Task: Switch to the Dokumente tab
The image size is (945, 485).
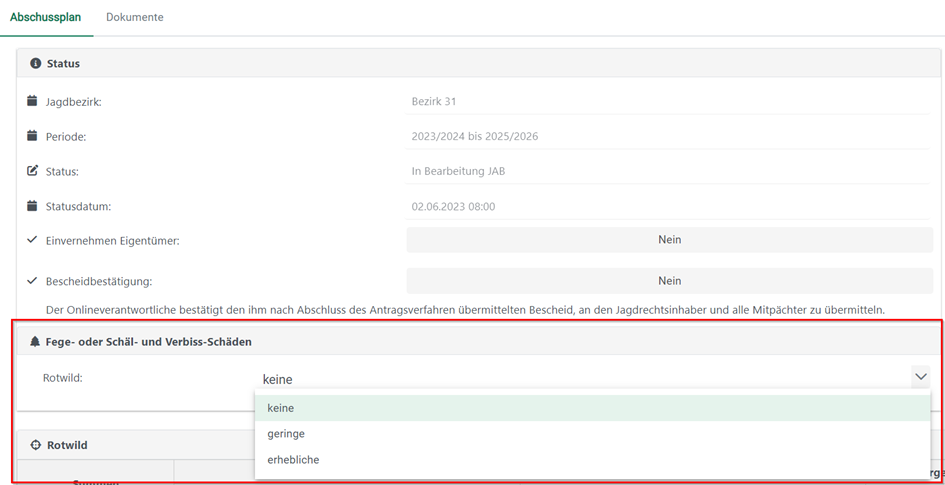Action: [x=135, y=17]
